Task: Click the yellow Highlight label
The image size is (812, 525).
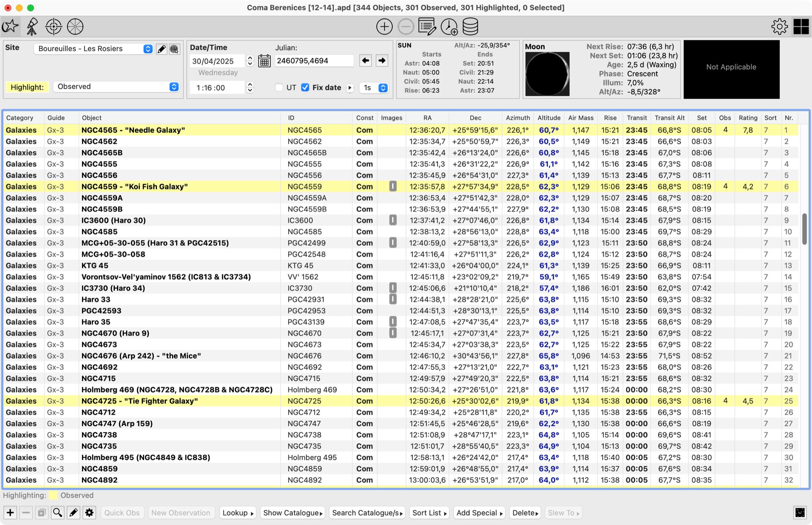Action: 27,87
